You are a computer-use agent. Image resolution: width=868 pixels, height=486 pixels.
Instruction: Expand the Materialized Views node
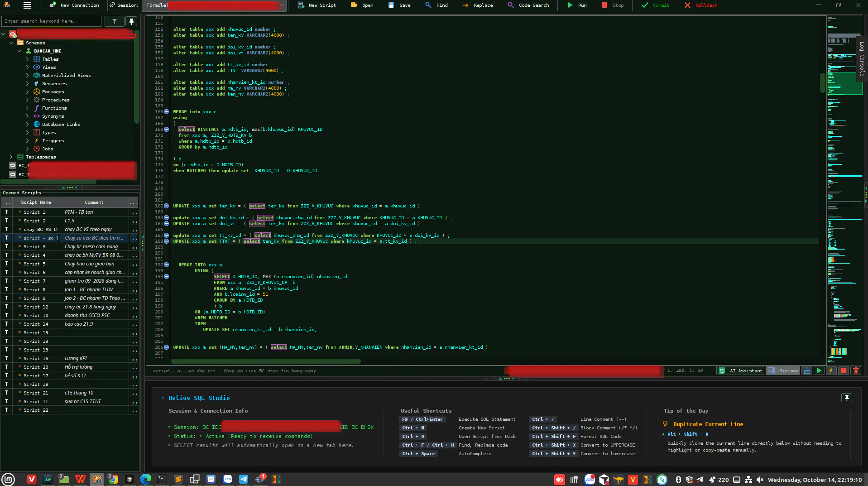tap(28, 75)
